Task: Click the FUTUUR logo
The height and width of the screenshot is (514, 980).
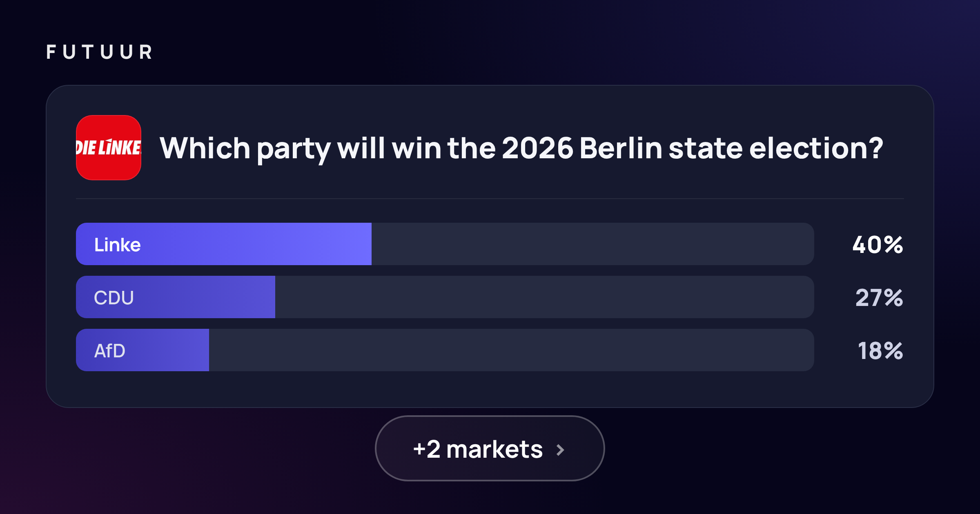Action: click(100, 52)
